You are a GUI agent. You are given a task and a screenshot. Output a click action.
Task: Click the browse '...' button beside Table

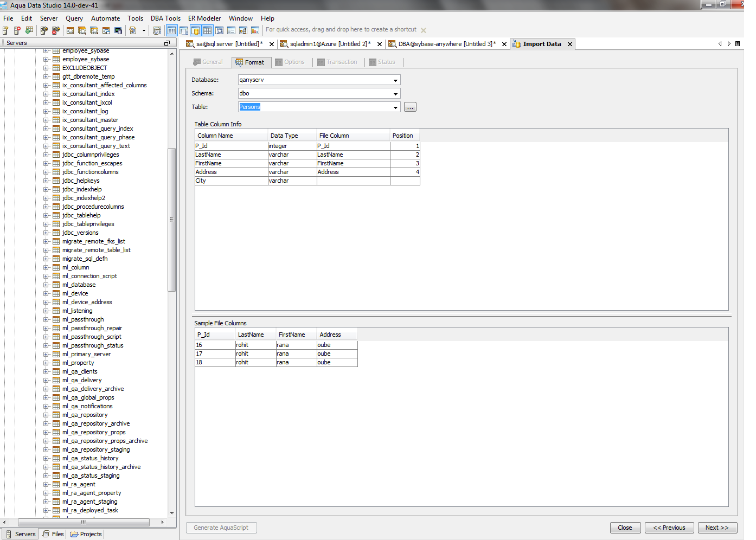click(x=410, y=107)
